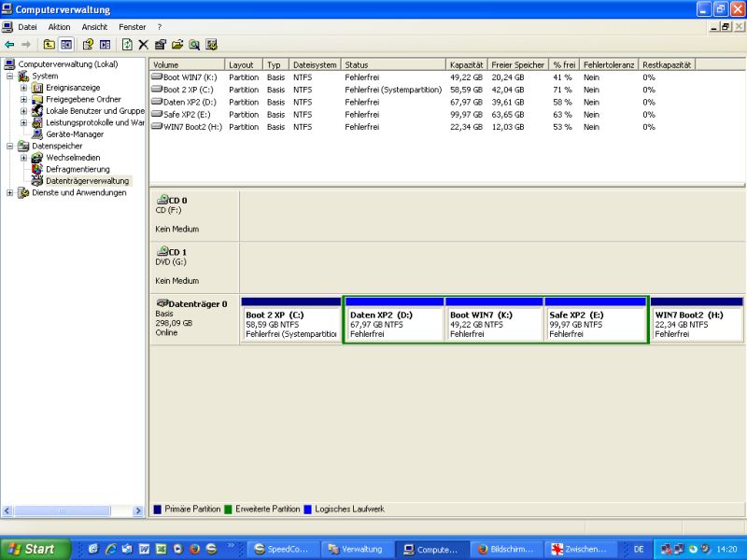Open Excel quick launch icon
Screen dimensions: 747x560
(161, 549)
